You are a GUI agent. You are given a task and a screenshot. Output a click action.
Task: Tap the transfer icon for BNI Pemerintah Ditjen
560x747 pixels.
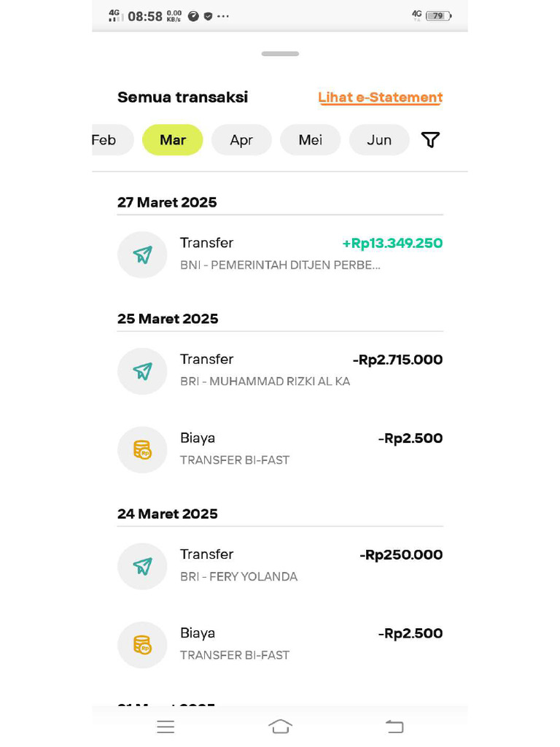click(x=142, y=255)
